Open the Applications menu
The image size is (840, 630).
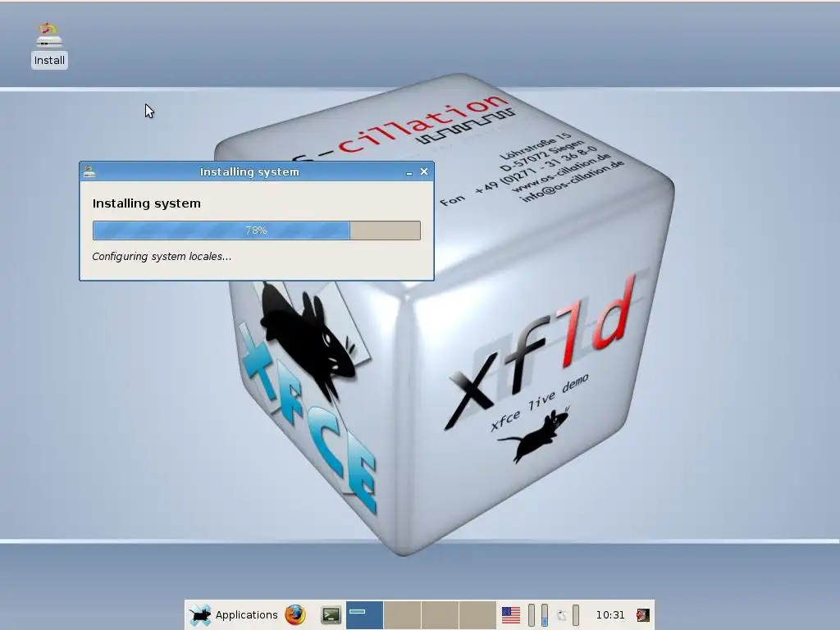point(234,615)
